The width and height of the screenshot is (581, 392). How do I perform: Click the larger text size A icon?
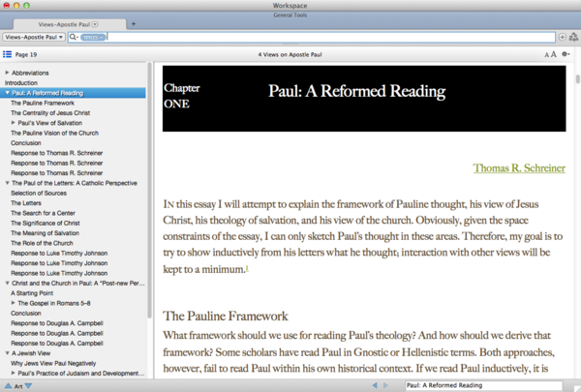click(554, 54)
